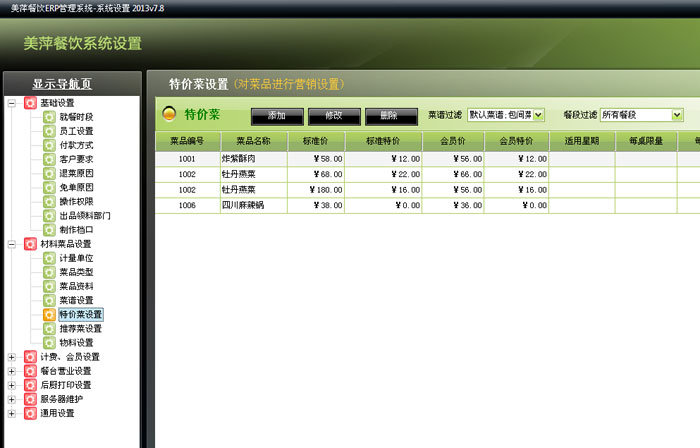Screen dimensions: 700x448
Task: Collapse the 材料菜品设置 tree node
Action: pyautogui.click(x=12, y=244)
